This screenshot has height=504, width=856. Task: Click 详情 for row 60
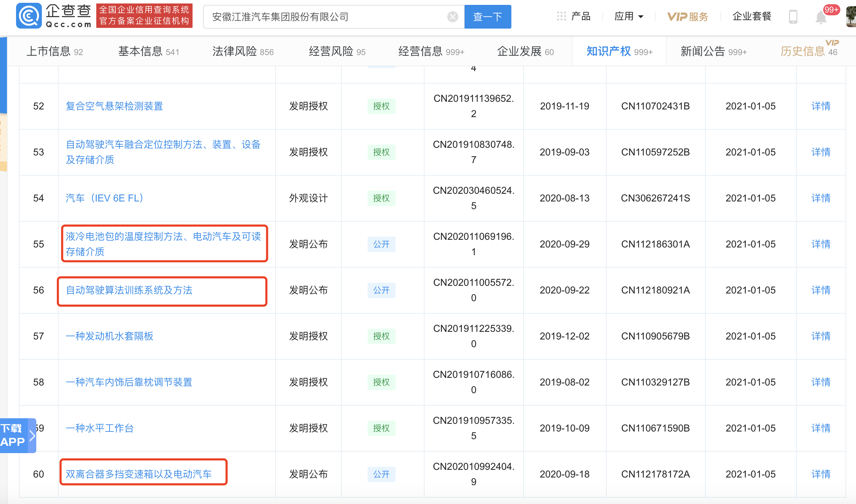[821, 474]
